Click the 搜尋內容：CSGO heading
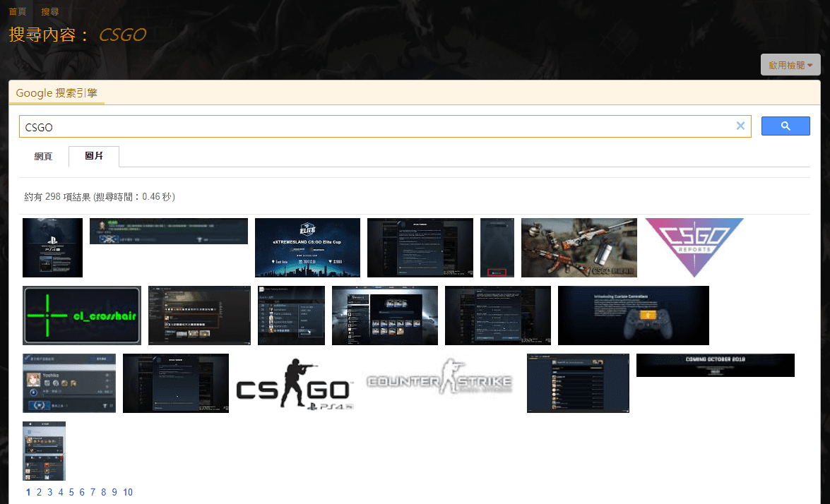This screenshot has height=504, width=830. coord(77,35)
